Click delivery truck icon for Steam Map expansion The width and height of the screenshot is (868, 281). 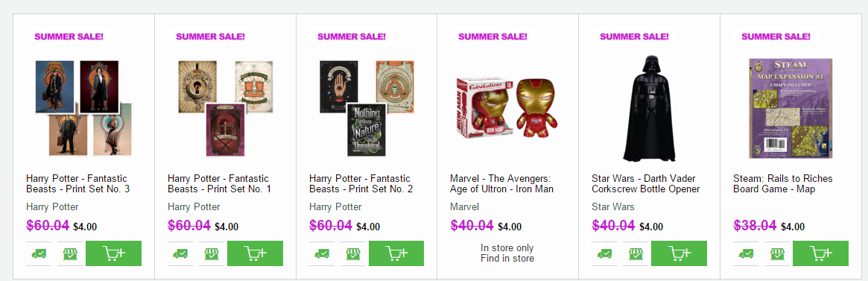pos(747,254)
